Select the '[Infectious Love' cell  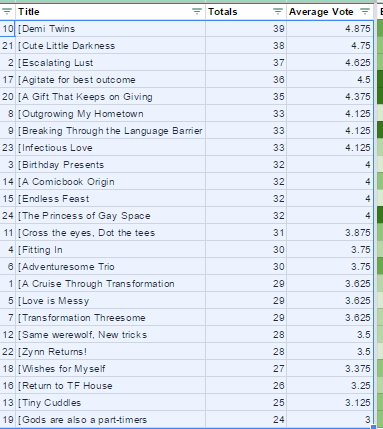click(x=111, y=148)
